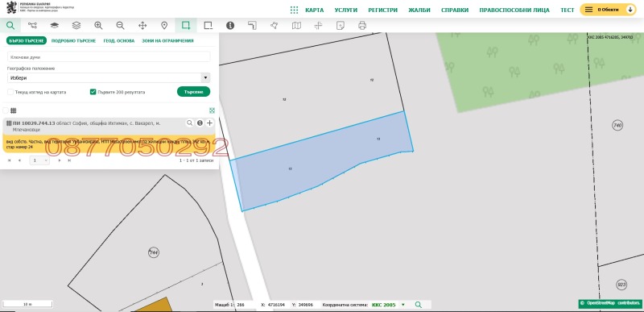Screen dimensions: 644x312
Task: Select the polygon draw tool
Action: [275, 26]
